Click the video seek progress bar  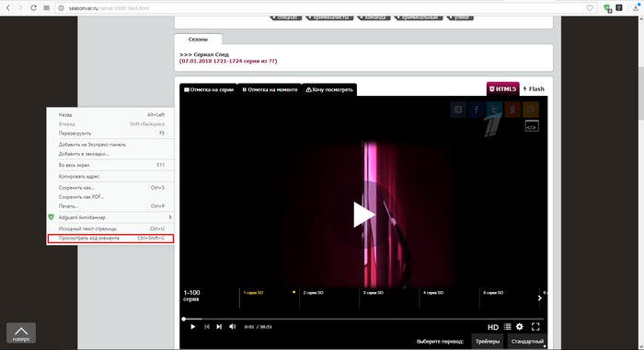363,319
